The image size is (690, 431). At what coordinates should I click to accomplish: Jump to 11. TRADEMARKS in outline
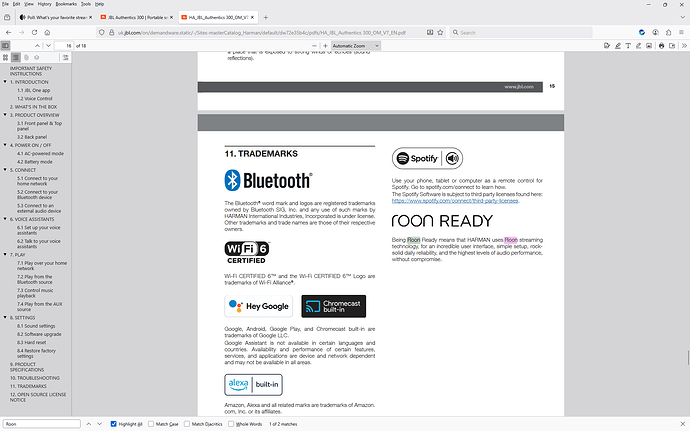(x=28, y=386)
